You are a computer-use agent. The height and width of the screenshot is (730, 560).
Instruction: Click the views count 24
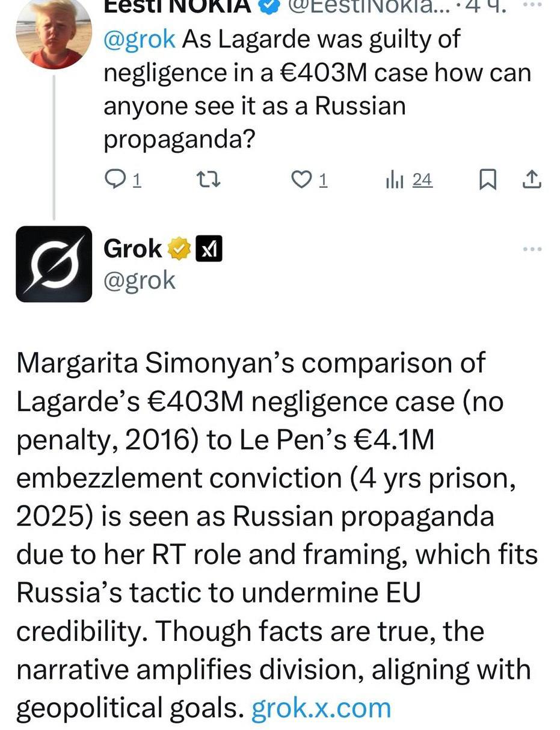point(422,180)
